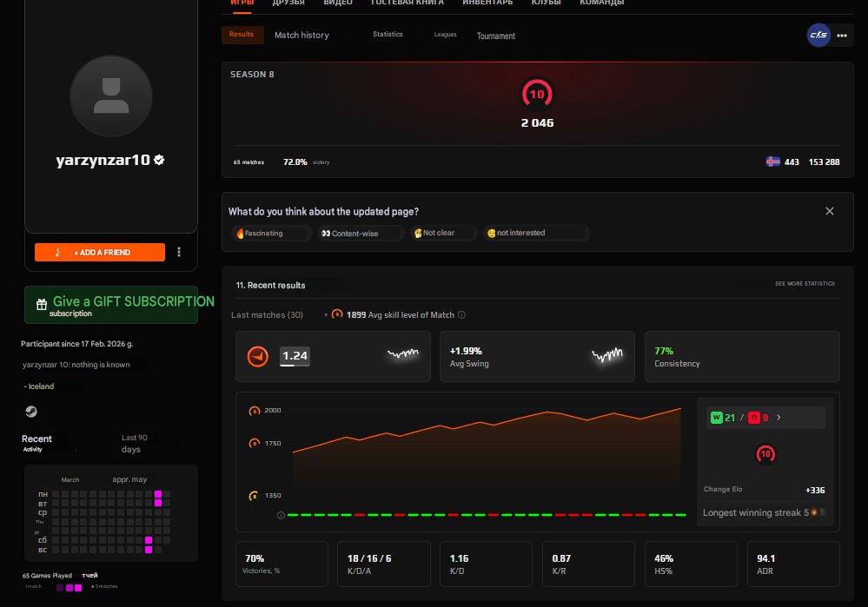Click the verified badge beside yarzynzar10

pos(159,160)
